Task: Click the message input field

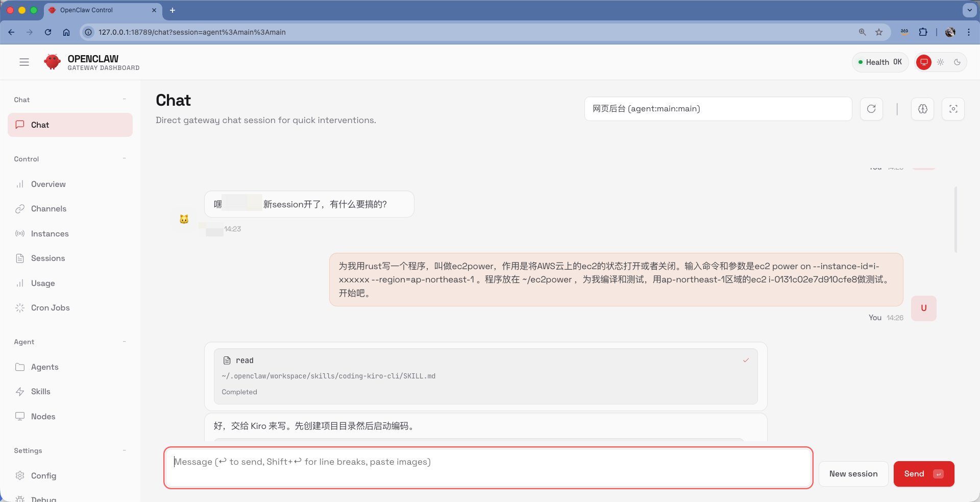Action: (x=488, y=468)
